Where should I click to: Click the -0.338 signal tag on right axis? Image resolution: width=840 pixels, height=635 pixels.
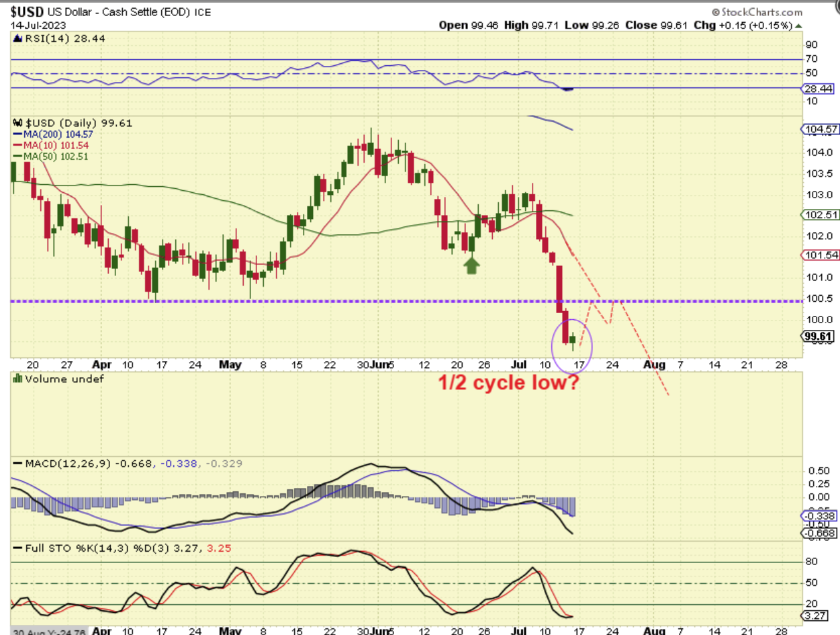coord(819,516)
